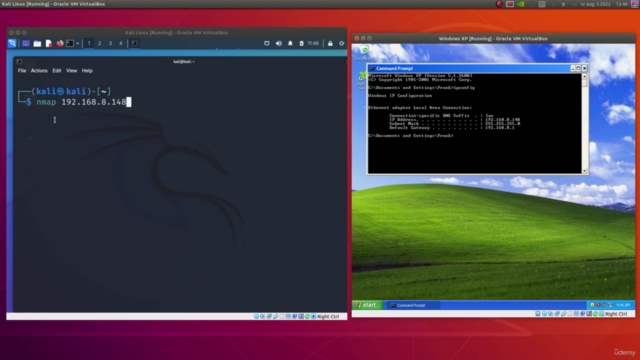This screenshot has width=640, height=360.
Task: Open the Kali applications menu dragon icon
Action: tap(12, 43)
